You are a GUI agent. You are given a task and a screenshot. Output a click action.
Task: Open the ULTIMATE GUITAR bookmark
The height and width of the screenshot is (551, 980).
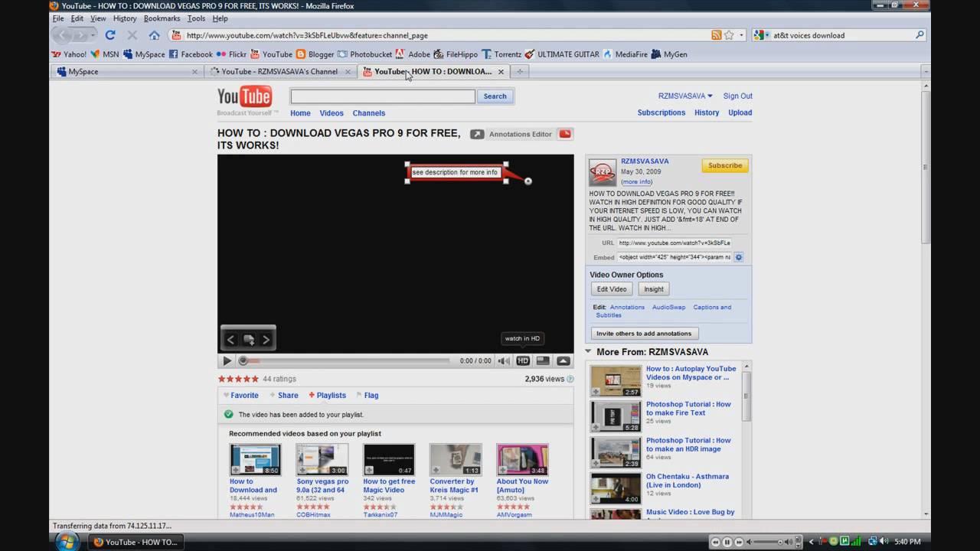[x=562, y=54]
